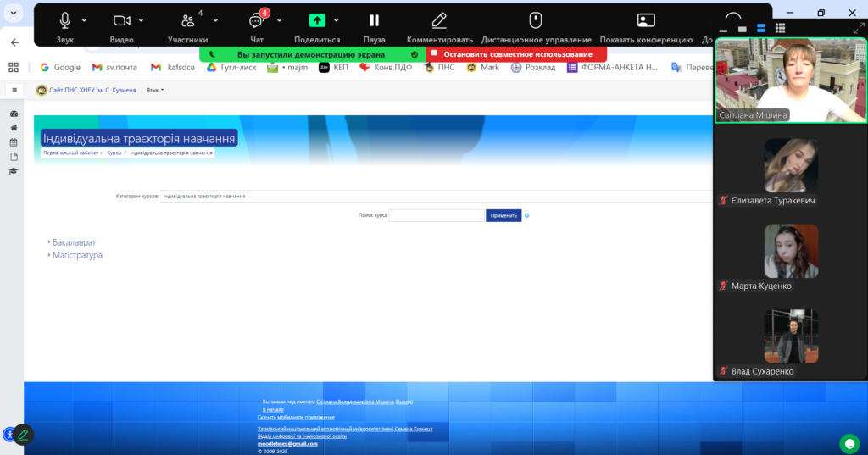
Task: Click the file page sidebar icon
Action: coord(14,157)
